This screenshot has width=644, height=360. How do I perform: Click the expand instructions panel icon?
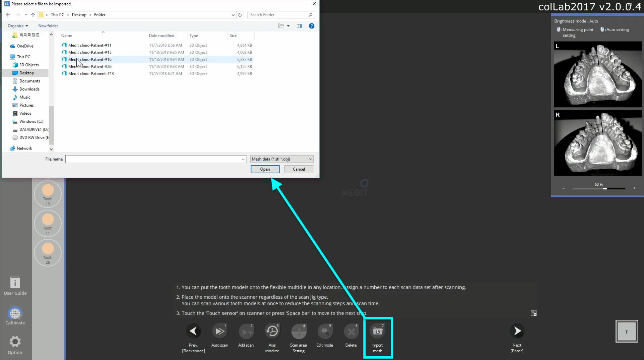pos(533,313)
